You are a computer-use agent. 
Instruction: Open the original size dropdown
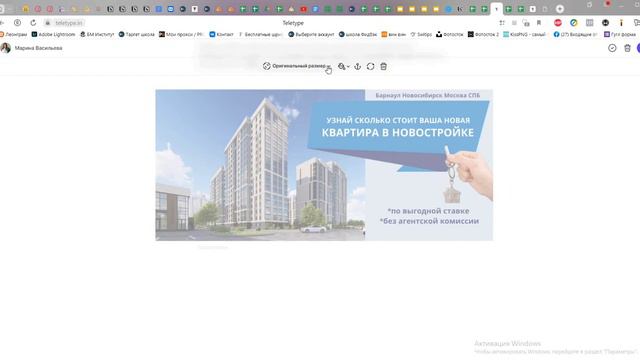(297, 66)
